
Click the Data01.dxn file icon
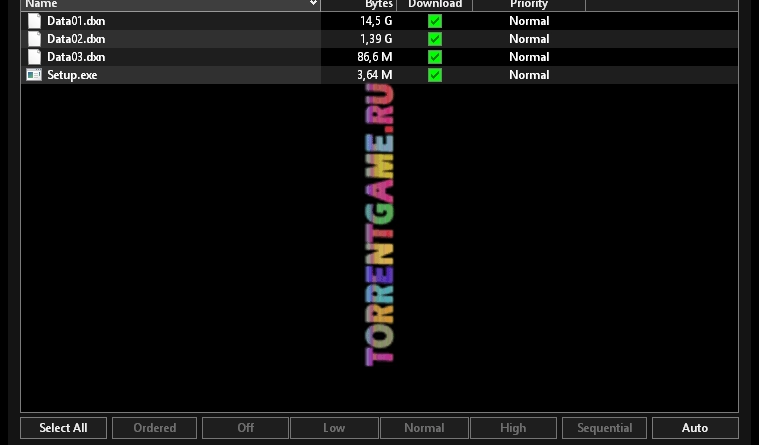point(34,21)
